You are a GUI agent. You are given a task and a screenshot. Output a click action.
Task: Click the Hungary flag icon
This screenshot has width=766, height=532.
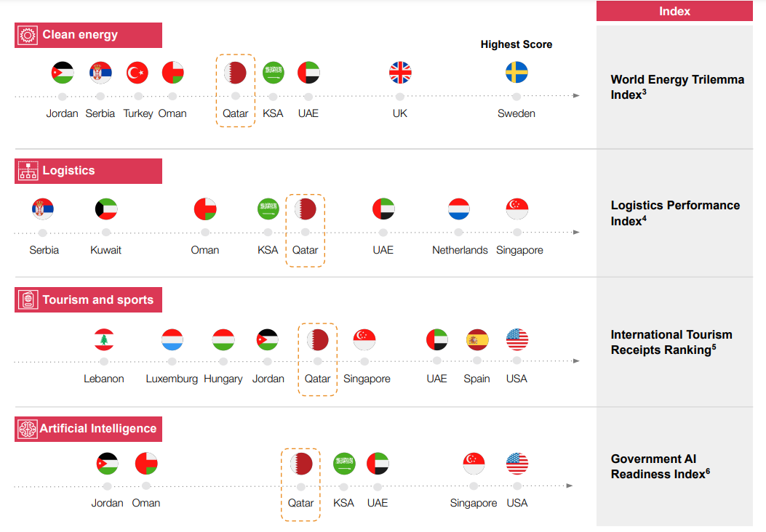pyautogui.click(x=223, y=339)
